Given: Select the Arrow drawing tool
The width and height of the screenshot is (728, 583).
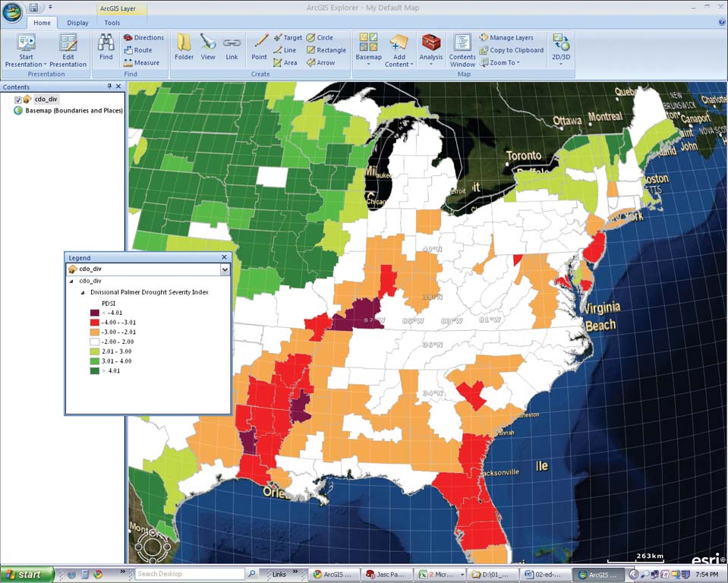Looking at the screenshot, I should coord(320,63).
